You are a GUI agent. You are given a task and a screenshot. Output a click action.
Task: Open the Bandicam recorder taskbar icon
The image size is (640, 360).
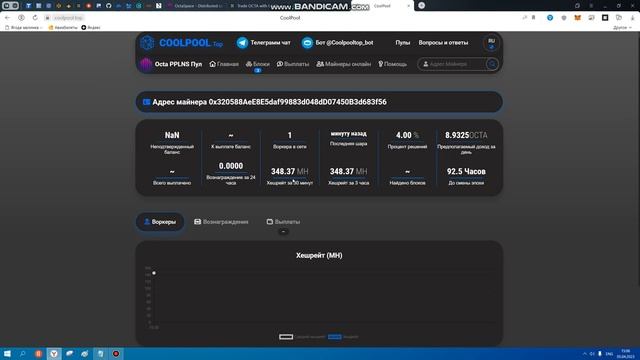click(x=116, y=353)
